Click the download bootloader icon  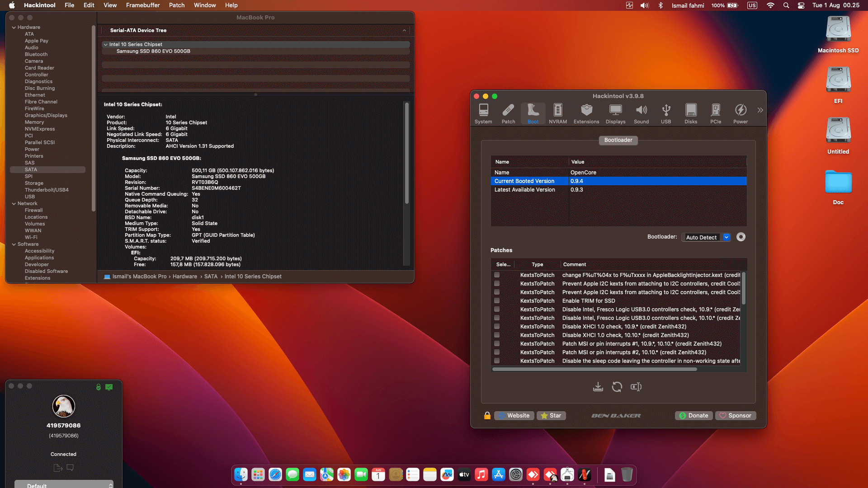point(598,387)
